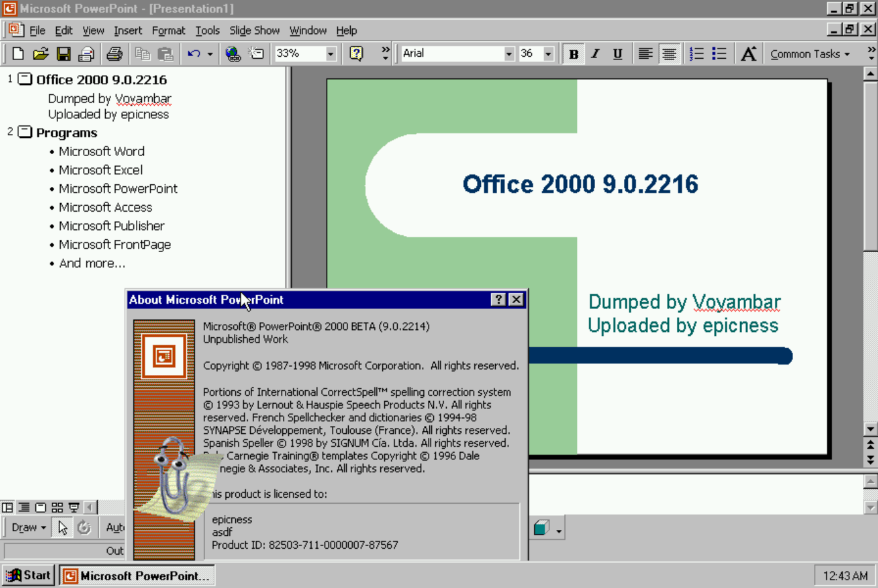This screenshot has height=588, width=878.
Task: Open the Office Assistant help icon
Action: (356, 54)
